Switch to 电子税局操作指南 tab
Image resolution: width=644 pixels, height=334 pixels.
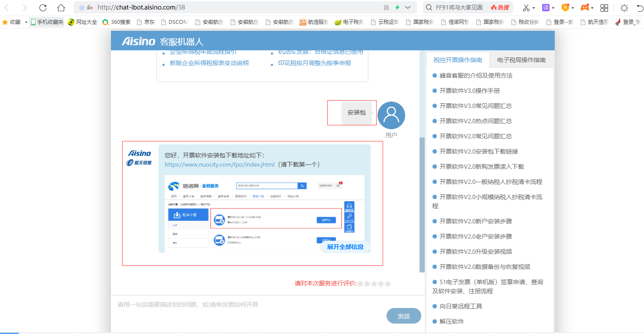[x=521, y=60]
